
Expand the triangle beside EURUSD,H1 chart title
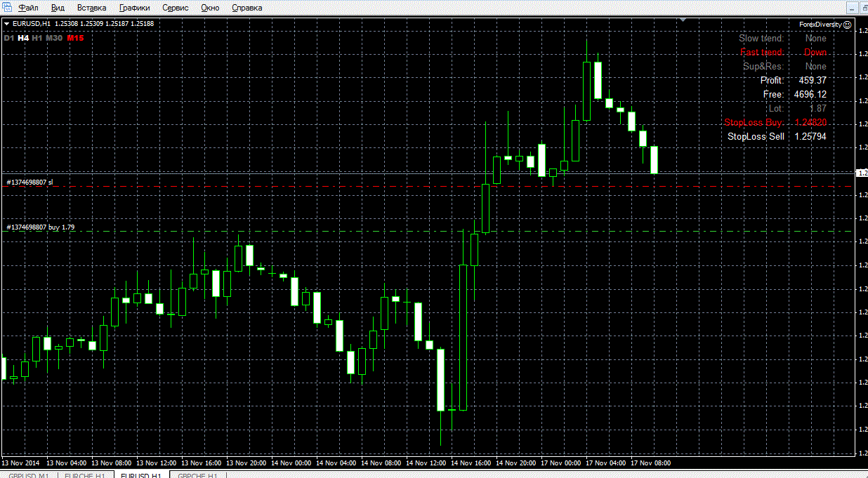tap(7, 24)
